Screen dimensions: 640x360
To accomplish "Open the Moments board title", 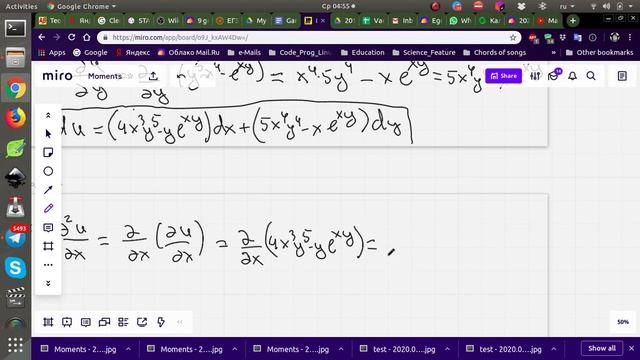I will click(x=104, y=76).
